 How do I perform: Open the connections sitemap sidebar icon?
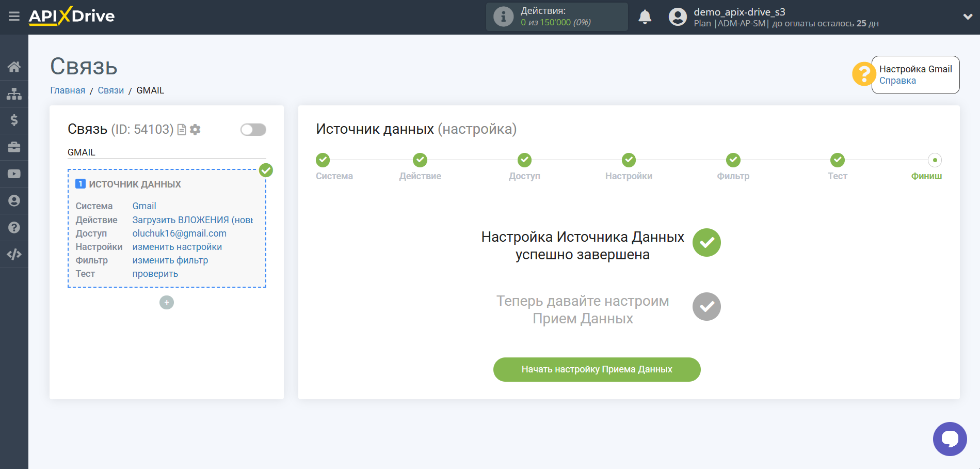14,93
